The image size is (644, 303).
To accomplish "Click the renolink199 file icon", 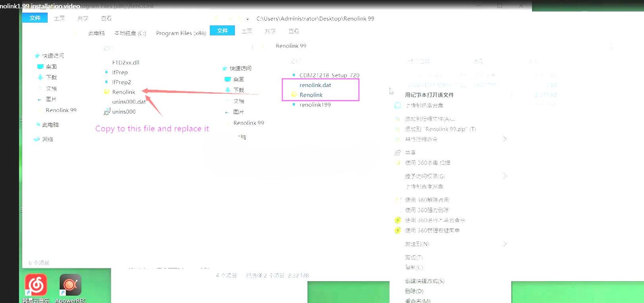I will pyautogui.click(x=294, y=104).
